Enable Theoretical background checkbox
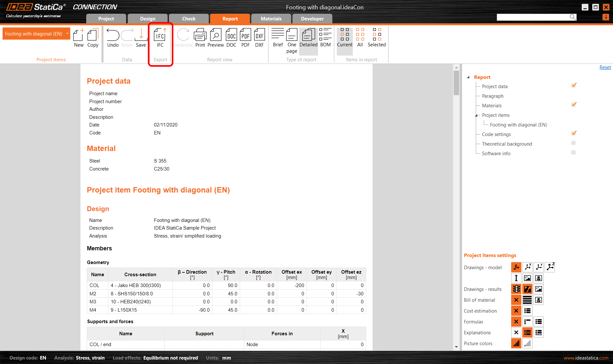The width and height of the screenshot is (613, 364). click(573, 143)
